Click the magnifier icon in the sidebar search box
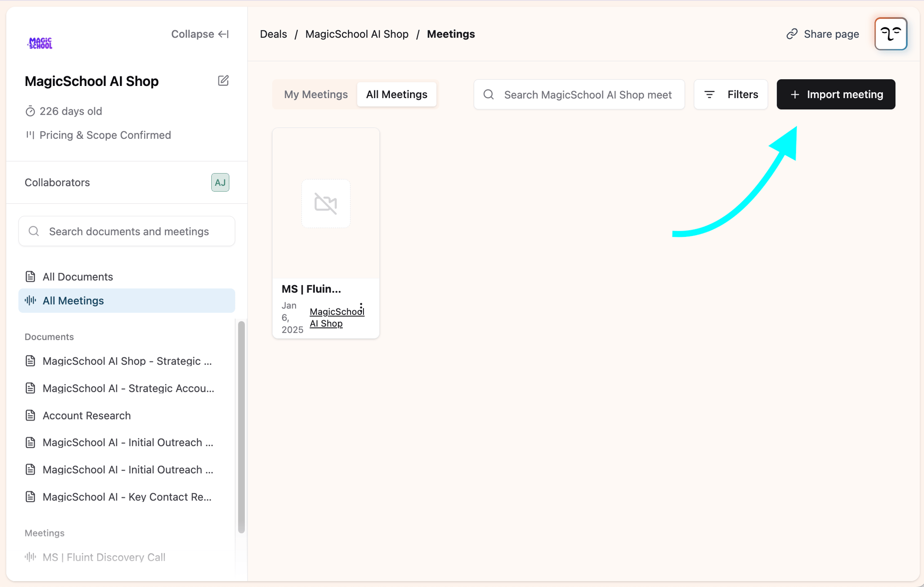Screen dimensions: 924x587 click(34, 231)
